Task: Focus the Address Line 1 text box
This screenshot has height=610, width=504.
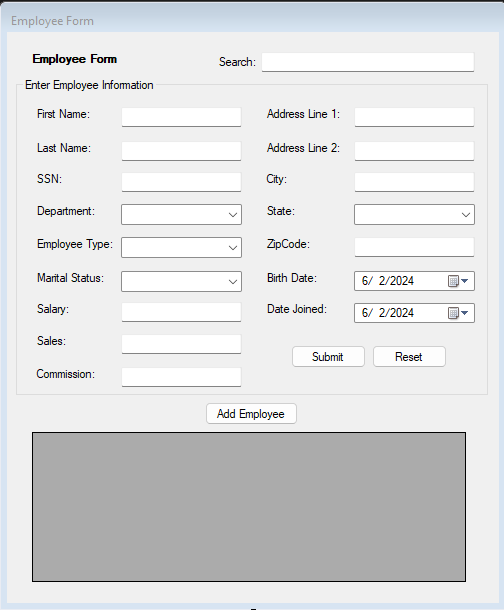Action: (414, 117)
